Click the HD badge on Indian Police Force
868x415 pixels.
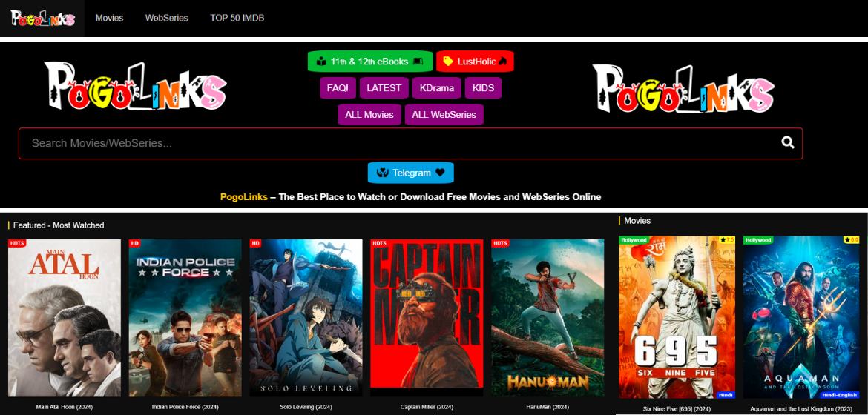(x=134, y=243)
